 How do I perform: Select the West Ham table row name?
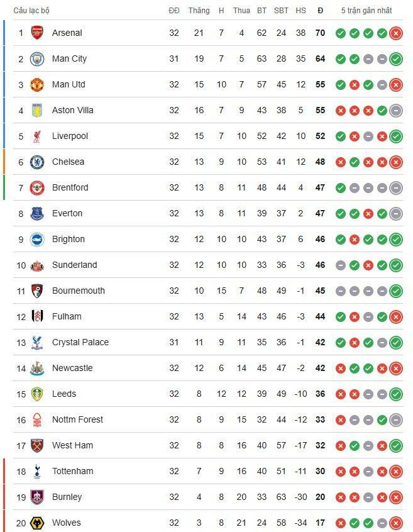[x=72, y=445]
